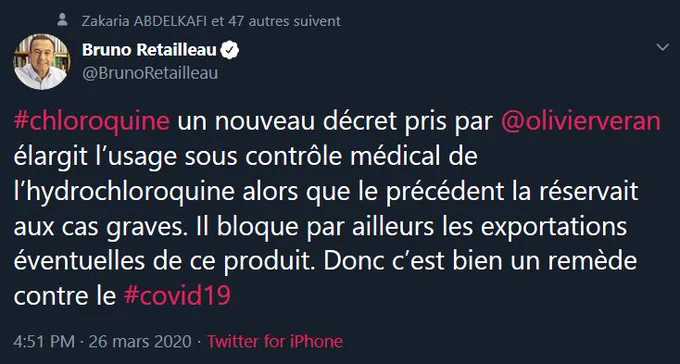
Task: Click the @BrunoRetailleau handle
Action: (150, 73)
